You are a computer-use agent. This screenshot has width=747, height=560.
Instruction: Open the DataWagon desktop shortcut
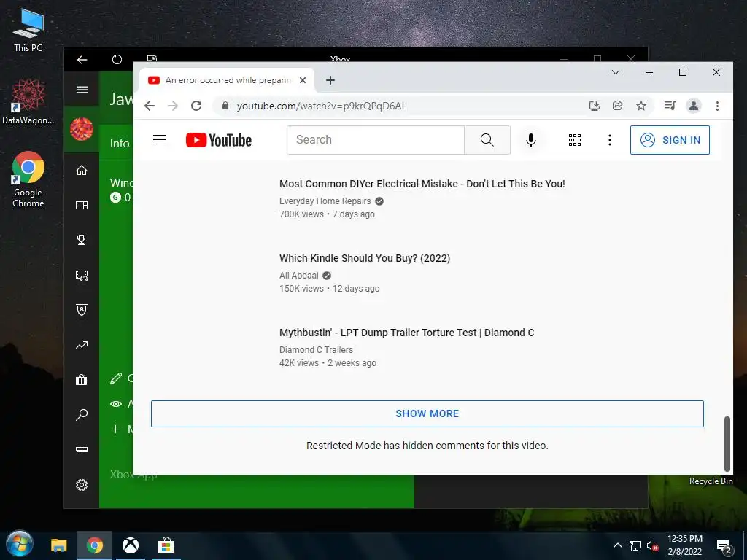pyautogui.click(x=28, y=102)
